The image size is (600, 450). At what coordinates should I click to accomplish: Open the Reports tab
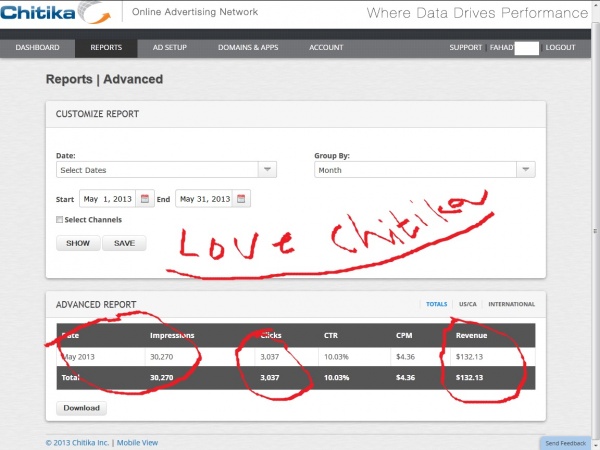[x=106, y=47]
